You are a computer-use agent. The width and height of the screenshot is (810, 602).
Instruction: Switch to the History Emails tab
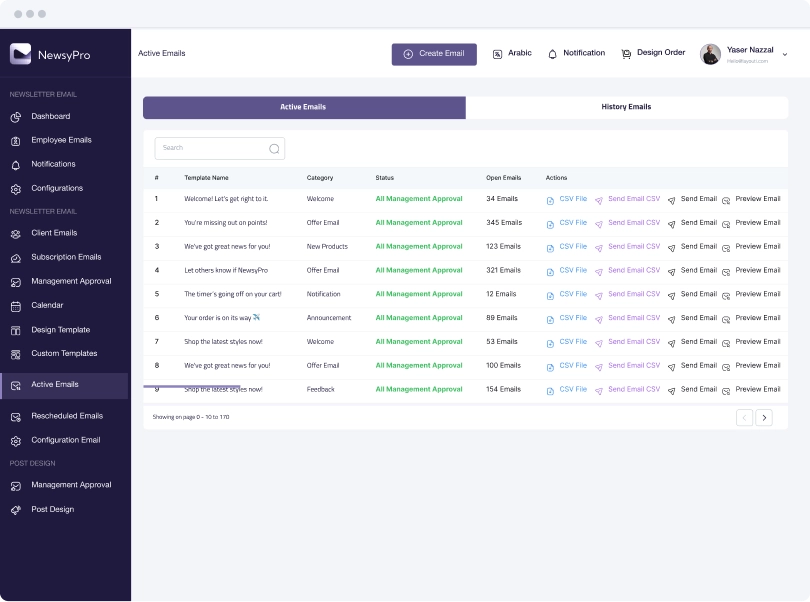click(627, 107)
